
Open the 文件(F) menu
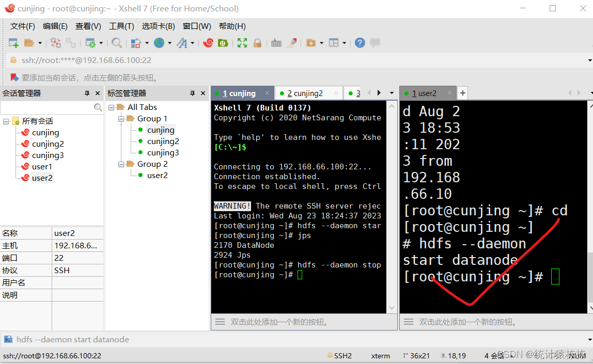pyautogui.click(x=23, y=26)
